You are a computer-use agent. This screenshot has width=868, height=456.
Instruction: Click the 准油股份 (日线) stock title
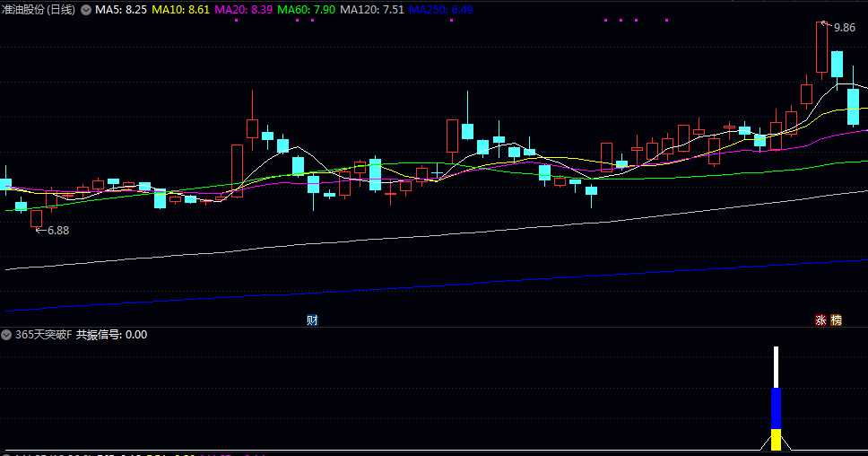[39, 10]
